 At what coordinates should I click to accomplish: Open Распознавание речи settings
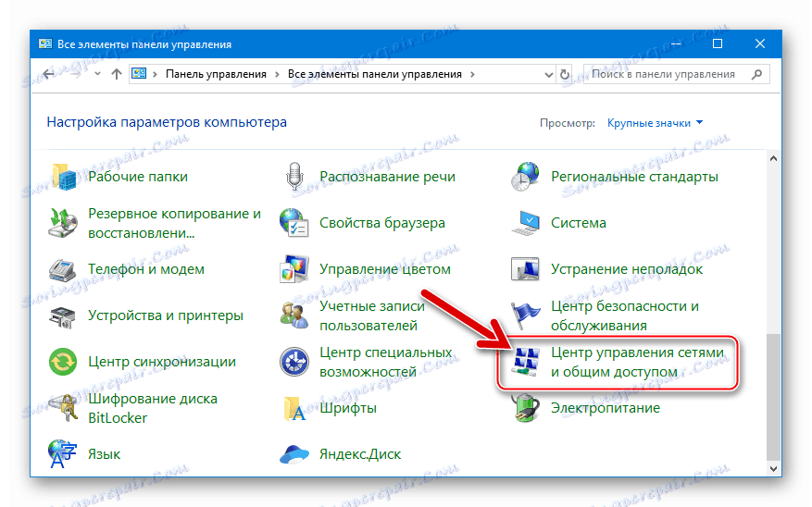pos(387,177)
